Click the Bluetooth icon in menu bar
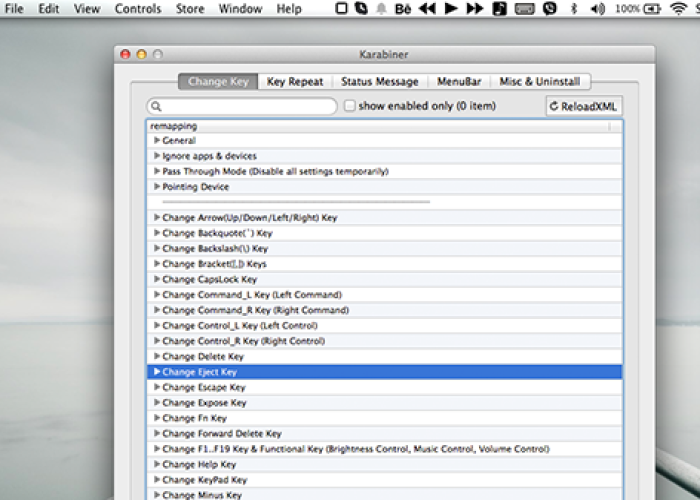The image size is (700, 500). [x=575, y=8]
